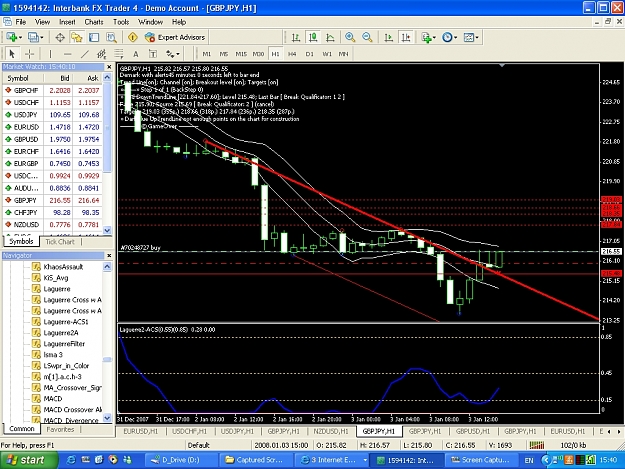This screenshot has width=625, height=469.
Task: Open the Insert menu
Action: pyautogui.click(x=67, y=22)
